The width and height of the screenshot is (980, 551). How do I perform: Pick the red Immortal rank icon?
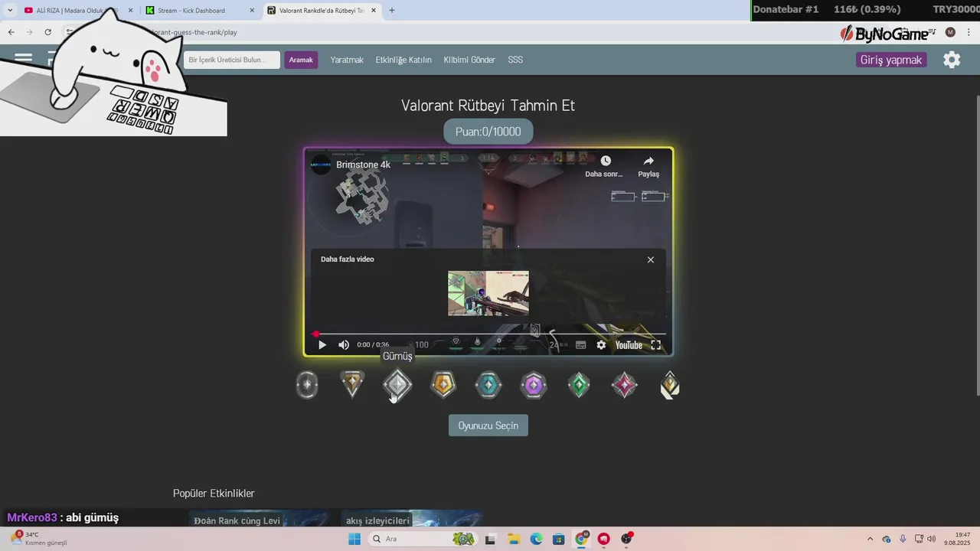(625, 385)
